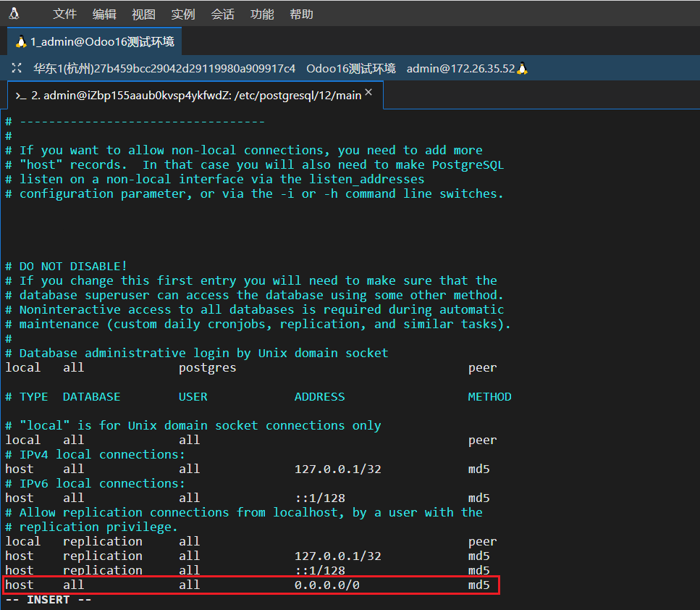
Task: Click penguin icon on the 1_admin tab
Action: click(x=20, y=41)
